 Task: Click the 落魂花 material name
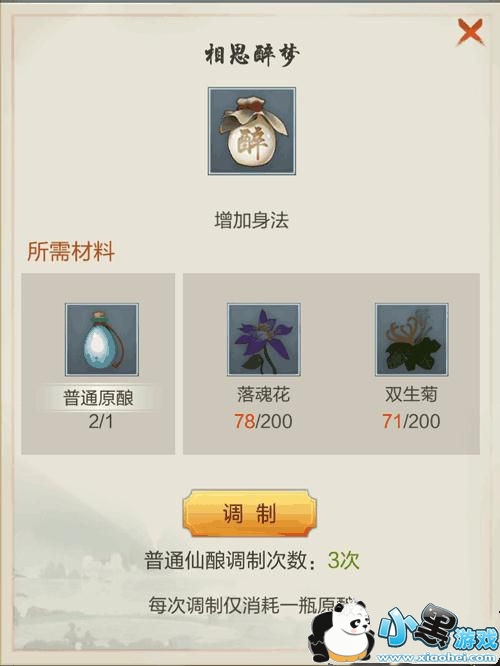pyautogui.click(x=263, y=394)
